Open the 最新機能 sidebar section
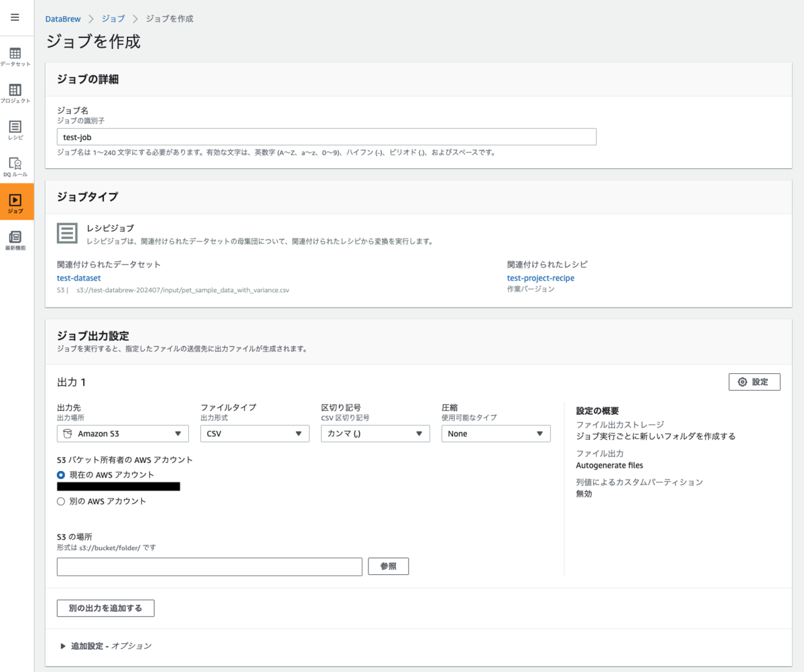This screenshot has width=804, height=672. point(15,240)
